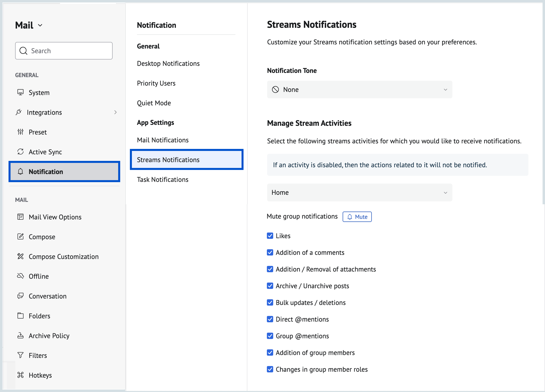Image resolution: width=545 pixels, height=392 pixels.
Task: Click the Hotkeys command-key icon
Action: 20,375
